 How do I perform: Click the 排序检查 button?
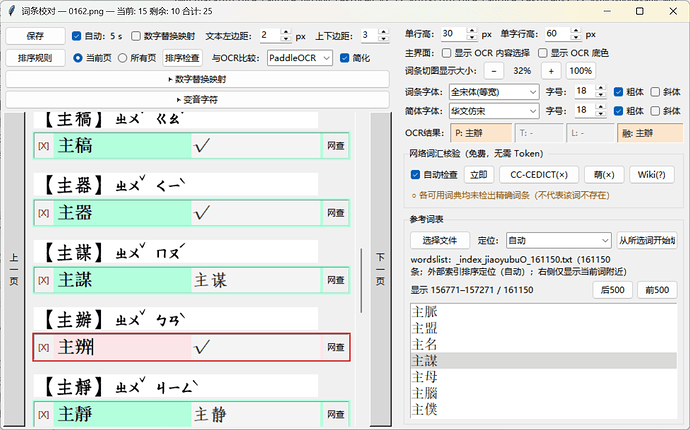click(182, 58)
